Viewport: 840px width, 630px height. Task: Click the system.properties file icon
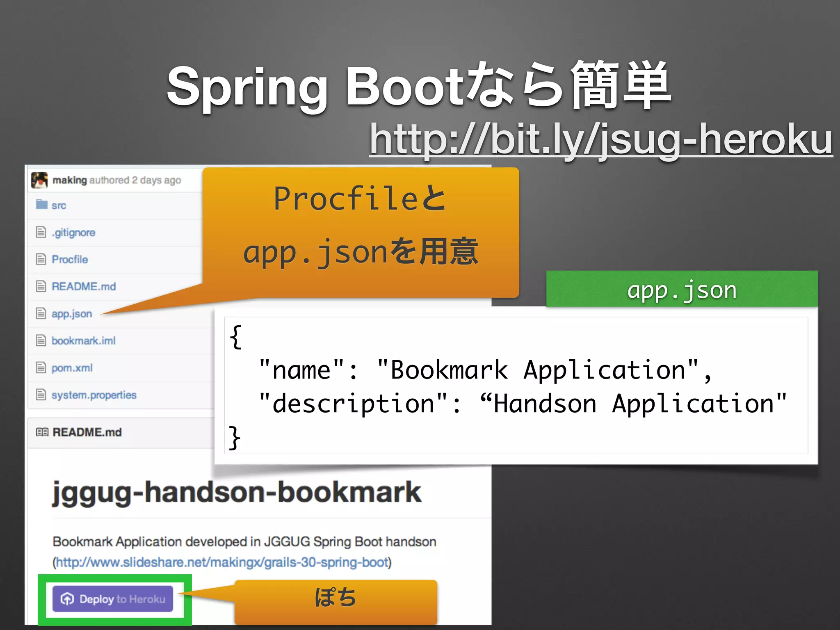tap(41, 395)
